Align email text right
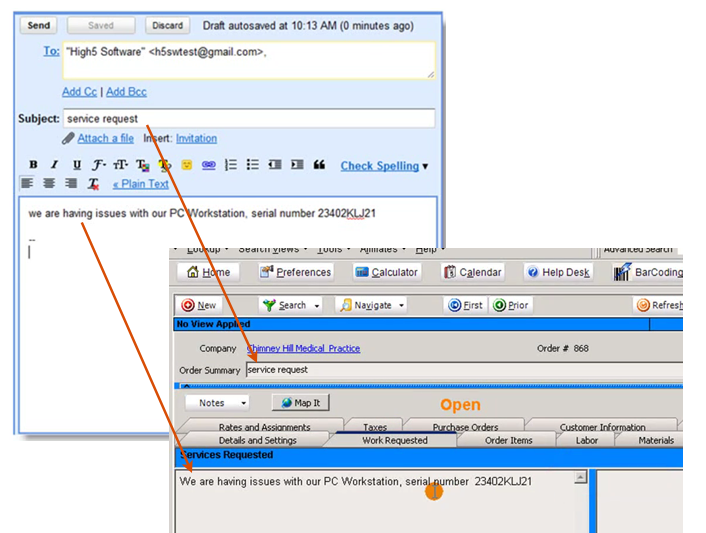Viewport: 706px width, 533px height. pyautogui.click(x=71, y=183)
